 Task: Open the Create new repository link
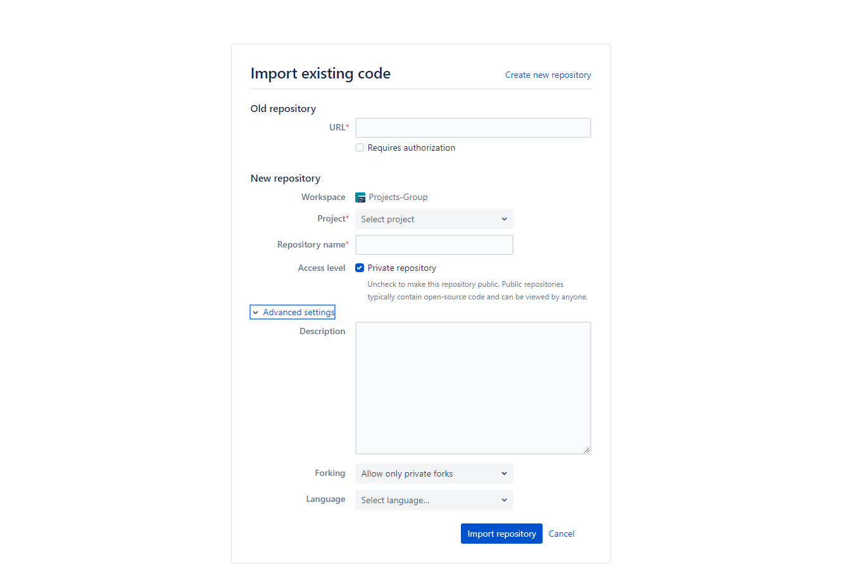[x=548, y=75]
